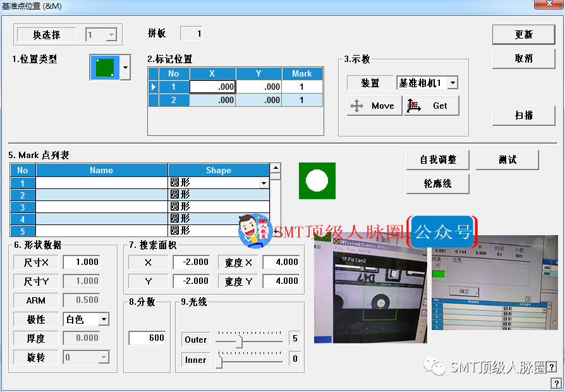Click the question mark help icon

(556, 383)
